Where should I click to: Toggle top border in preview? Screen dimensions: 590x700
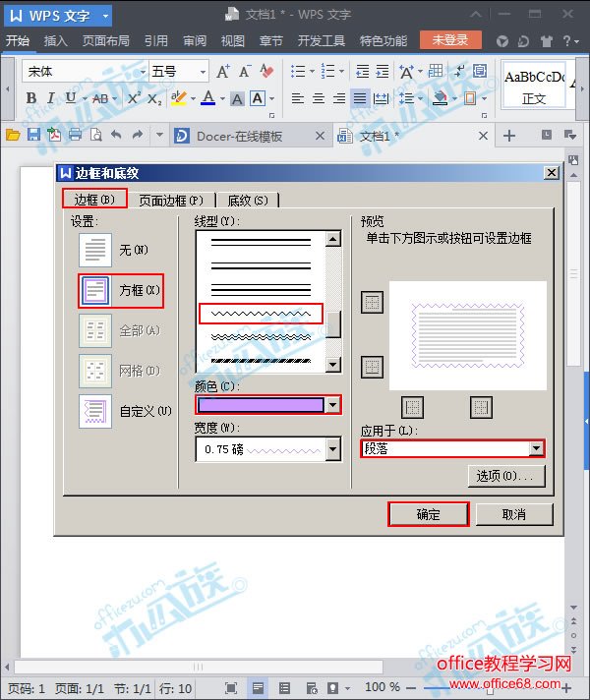[x=372, y=302]
